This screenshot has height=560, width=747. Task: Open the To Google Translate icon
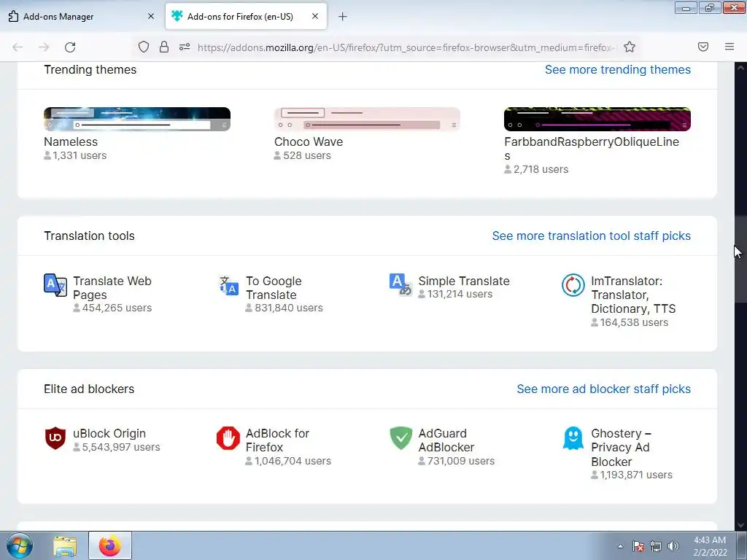tap(228, 285)
